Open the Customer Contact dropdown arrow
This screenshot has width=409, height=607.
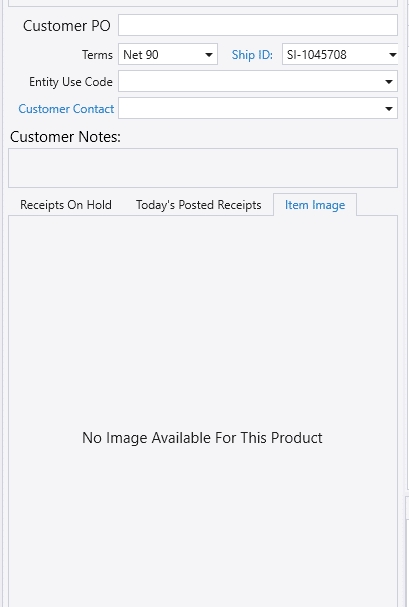coord(389,109)
